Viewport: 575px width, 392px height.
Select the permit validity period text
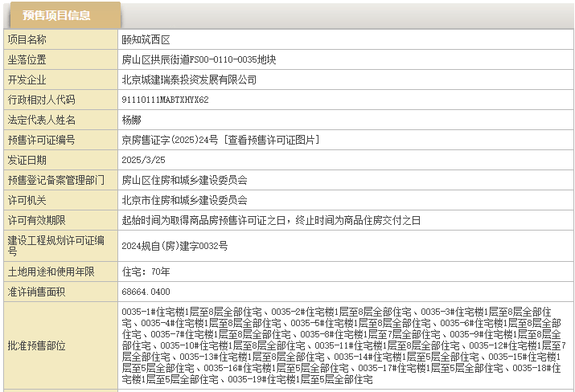pos(271,220)
